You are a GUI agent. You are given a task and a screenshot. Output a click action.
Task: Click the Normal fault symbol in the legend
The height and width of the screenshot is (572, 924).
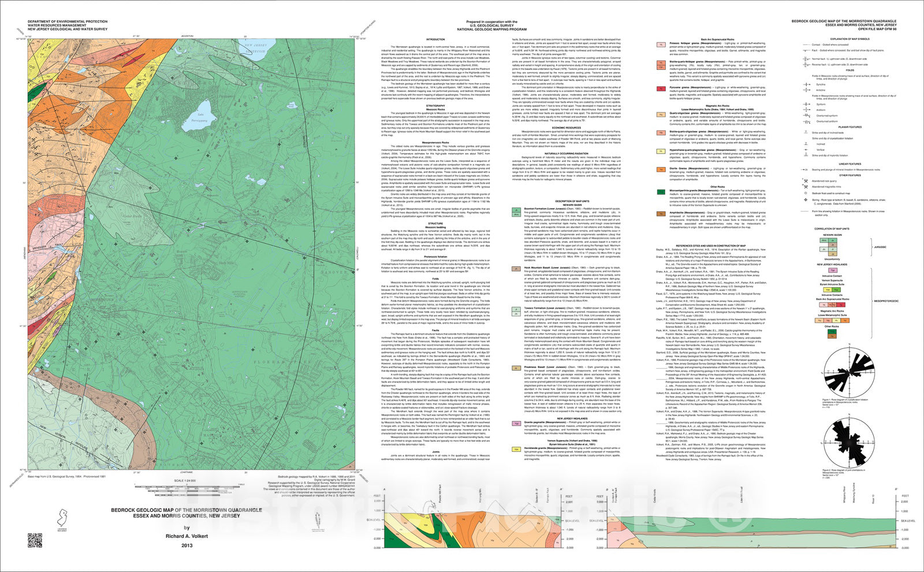(x=806, y=58)
